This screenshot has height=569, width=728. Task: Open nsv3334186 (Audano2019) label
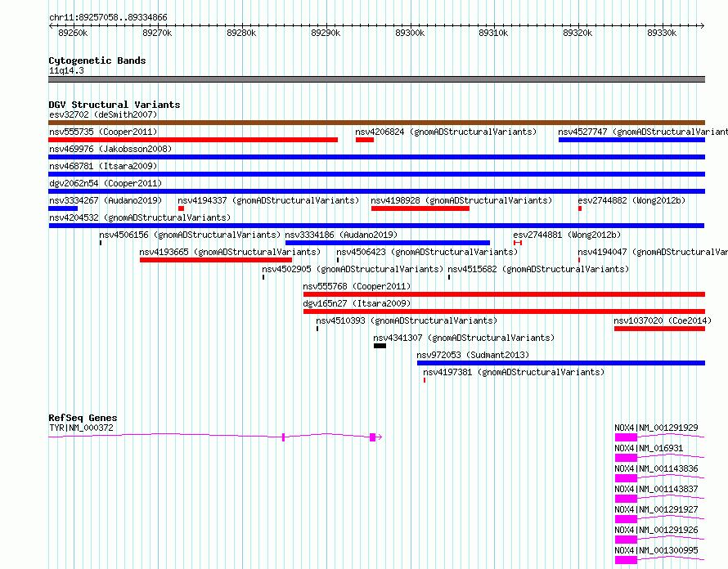tap(341, 235)
